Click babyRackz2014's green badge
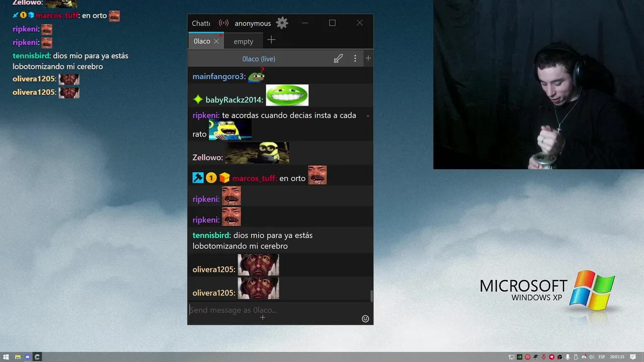Image resolution: width=644 pixels, height=362 pixels. point(198,100)
